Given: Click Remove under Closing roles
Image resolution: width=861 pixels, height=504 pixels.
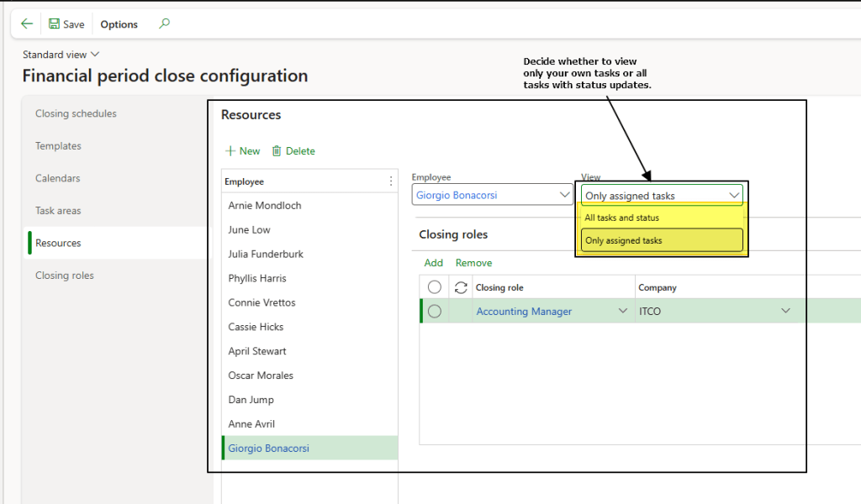Looking at the screenshot, I should (x=473, y=263).
